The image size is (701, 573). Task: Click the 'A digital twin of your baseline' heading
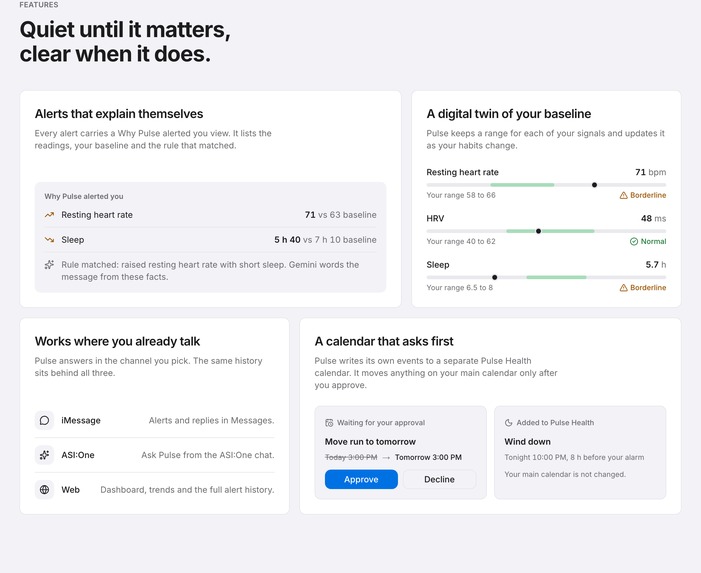coord(509,114)
